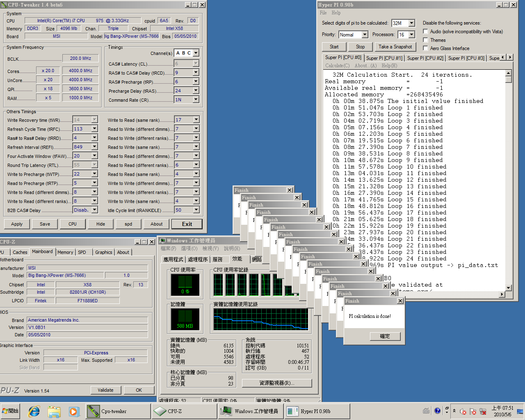Show hidden system tray icons arrow
The image size is (525, 420).
point(454,411)
